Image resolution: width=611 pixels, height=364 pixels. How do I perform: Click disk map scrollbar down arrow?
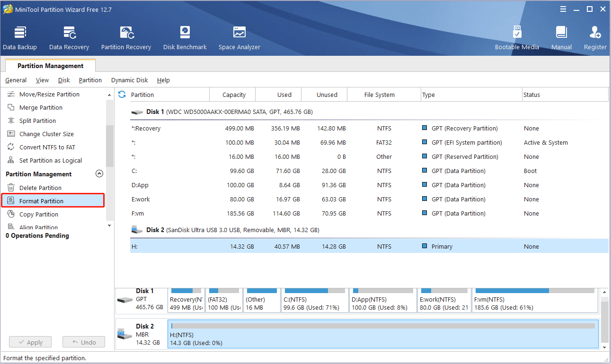pos(604,347)
